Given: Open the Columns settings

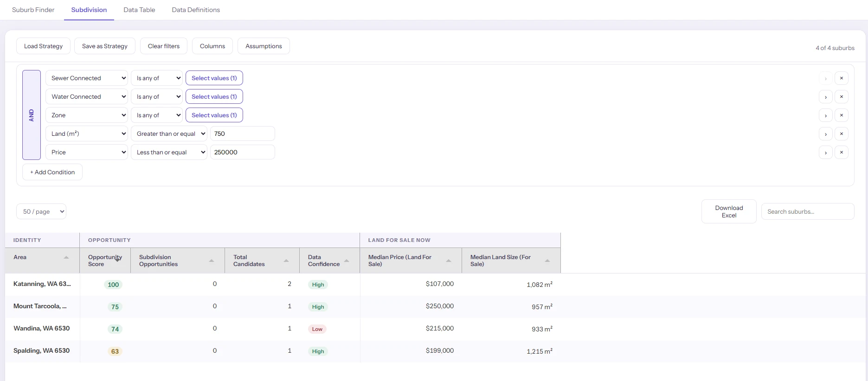Looking at the screenshot, I should click(x=212, y=46).
